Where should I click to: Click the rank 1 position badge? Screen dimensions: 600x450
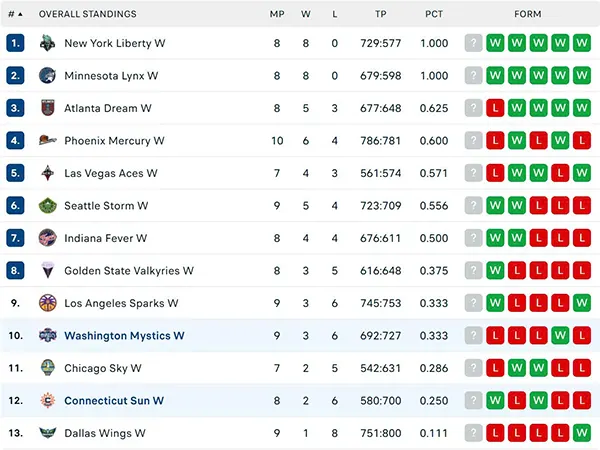[x=15, y=43]
